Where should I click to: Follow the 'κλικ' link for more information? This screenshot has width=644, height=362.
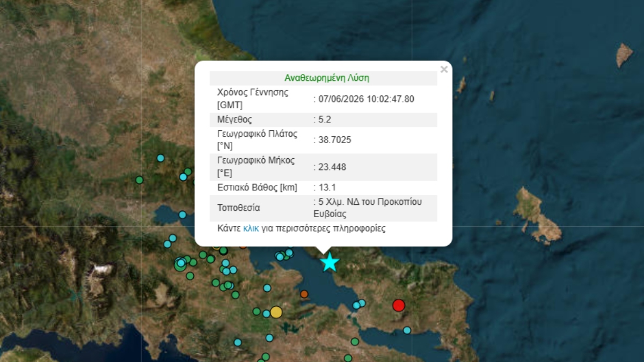[x=251, y=228]
